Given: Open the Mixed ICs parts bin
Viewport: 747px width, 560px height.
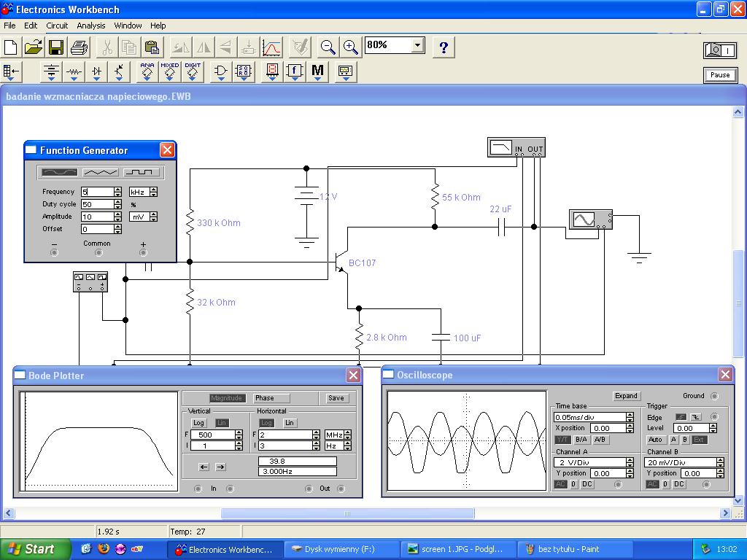Looking at the screenshot, I should pyautogui.click(x=169, y=72).
